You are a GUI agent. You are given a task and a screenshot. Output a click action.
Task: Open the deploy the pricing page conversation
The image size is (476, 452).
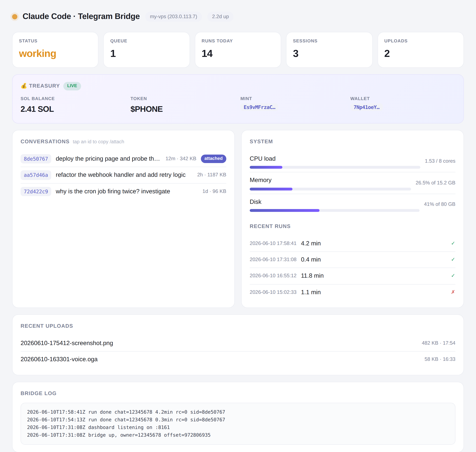point(108,159)
